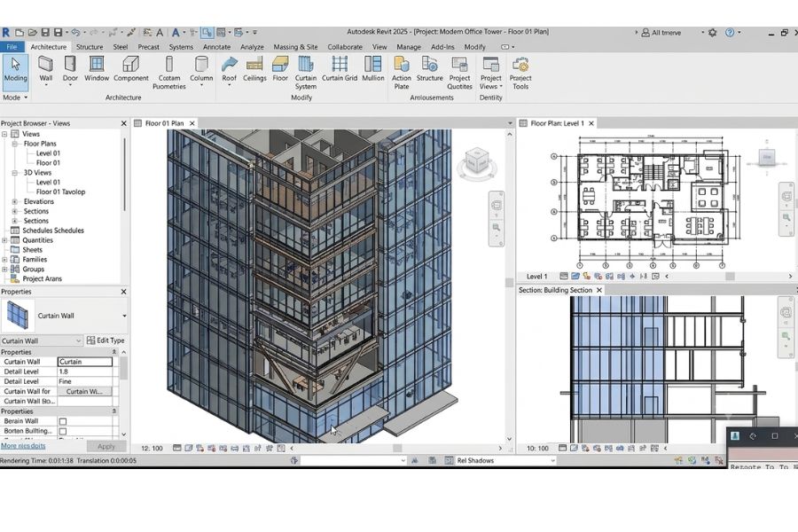This screenshot has width=798, height=532.
Task: Open the Collaborate ribbon tab
Action: coord(345,47)
